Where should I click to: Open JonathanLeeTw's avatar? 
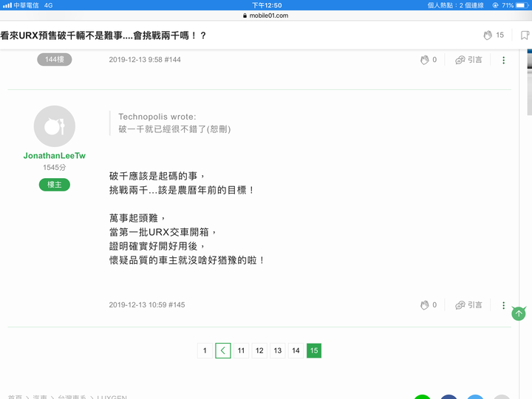click(x=54, y=126)
